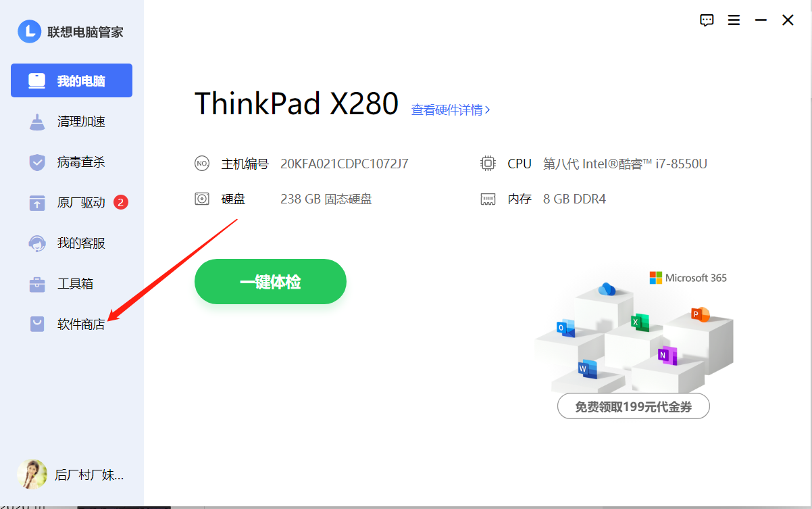Close the Lenovo PC Manager window
The image size is (812, 509).
tap(788, 20)
